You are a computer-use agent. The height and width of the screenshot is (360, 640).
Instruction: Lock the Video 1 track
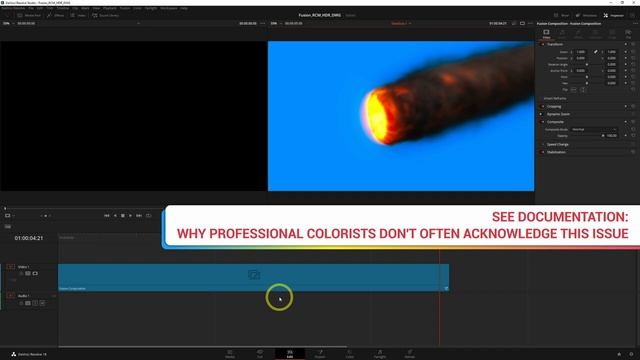point(21,273)
